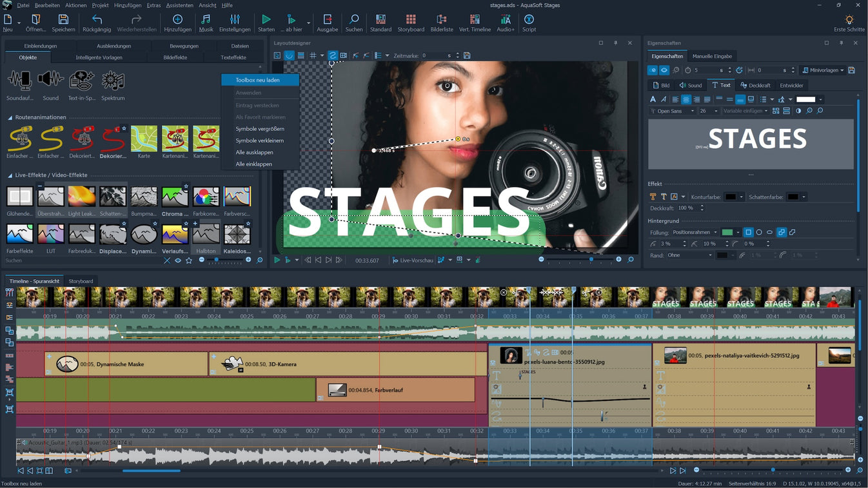Screen dimensions: 868x488
Task: Open the Open Sans font dropdown
Action: [x=674, y=110]
